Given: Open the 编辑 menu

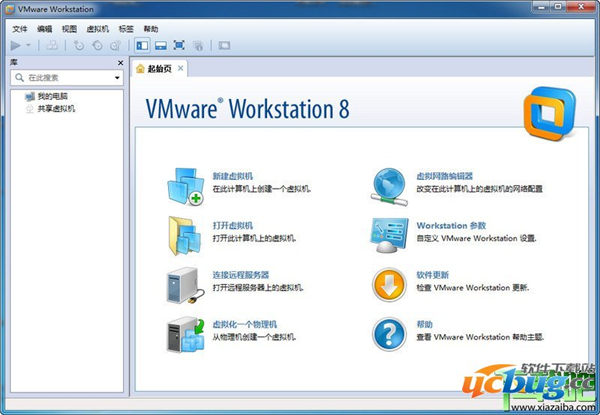Looking at the screenshot, I should (x=44, y=29).
